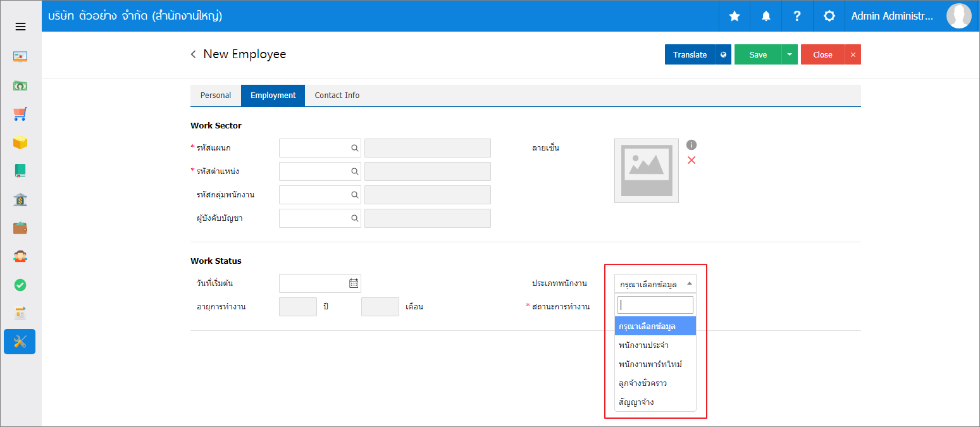Open help question mark

pos(797,16)
